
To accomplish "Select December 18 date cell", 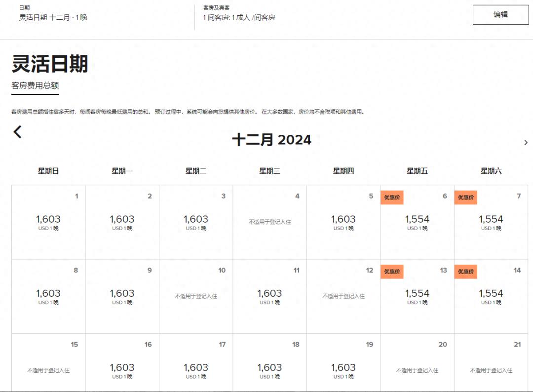I will [x=269, y=370].
